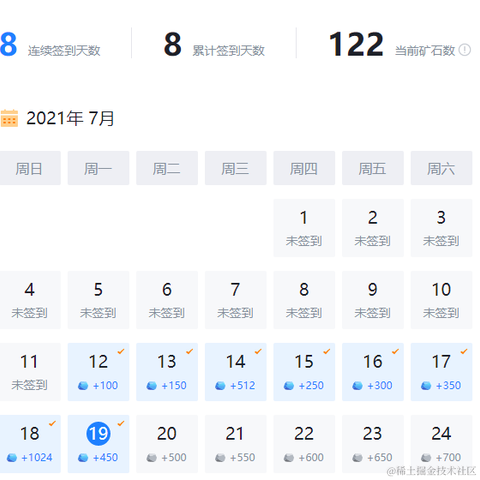
Task: Click the gray ore icon on day 24
Action: click(426, 458)
